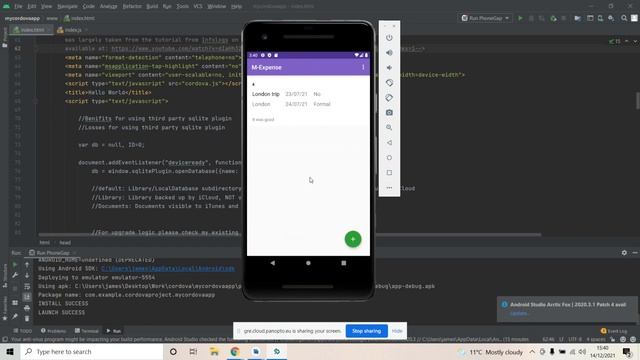
Task: Expand inspections chevron at editor top right
Action: click(636, 41)
